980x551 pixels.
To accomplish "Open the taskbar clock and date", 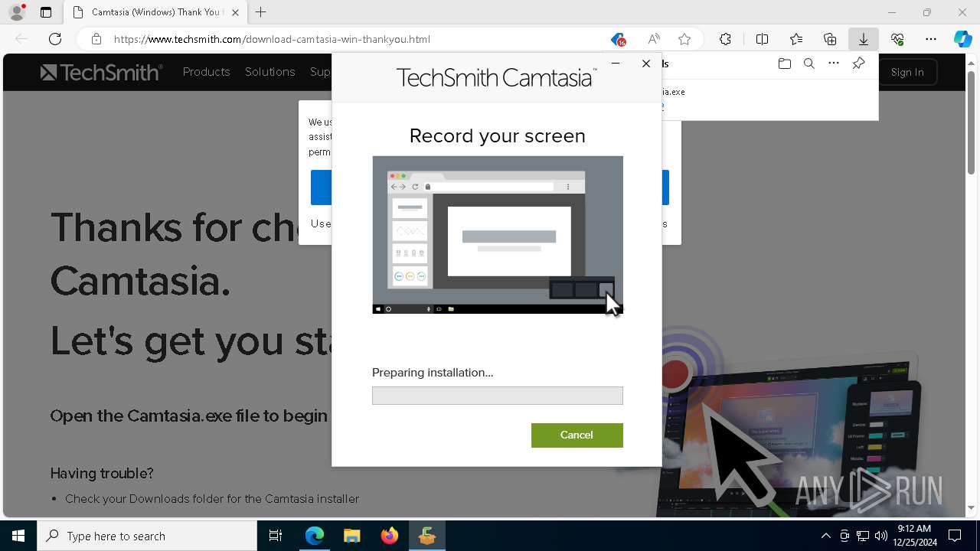I will [914, 536].
